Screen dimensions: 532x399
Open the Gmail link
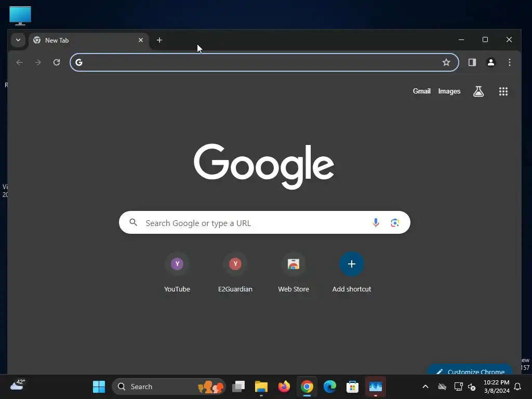coord(422,91)
